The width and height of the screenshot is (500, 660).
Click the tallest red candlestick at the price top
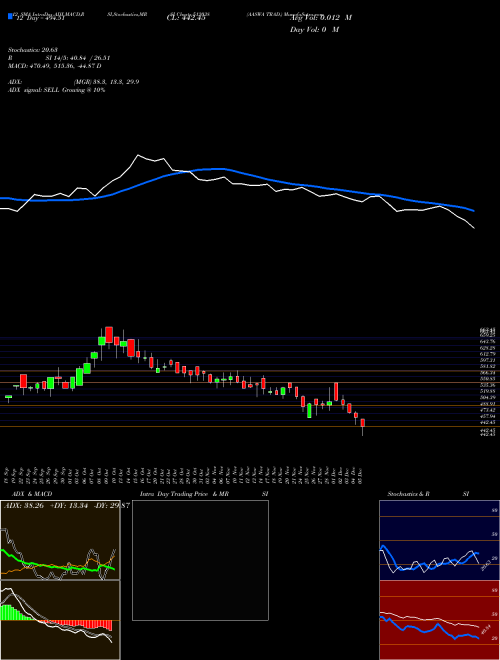click(109, 335)
